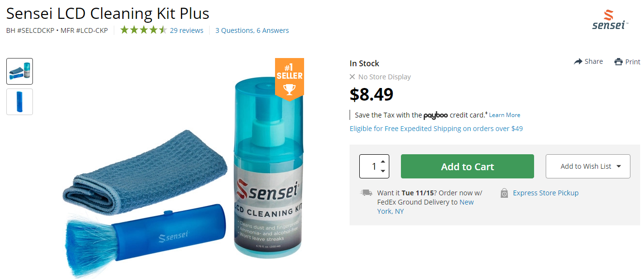
Task: Click the Sensei brand logo
Action: tap(610, 20)
